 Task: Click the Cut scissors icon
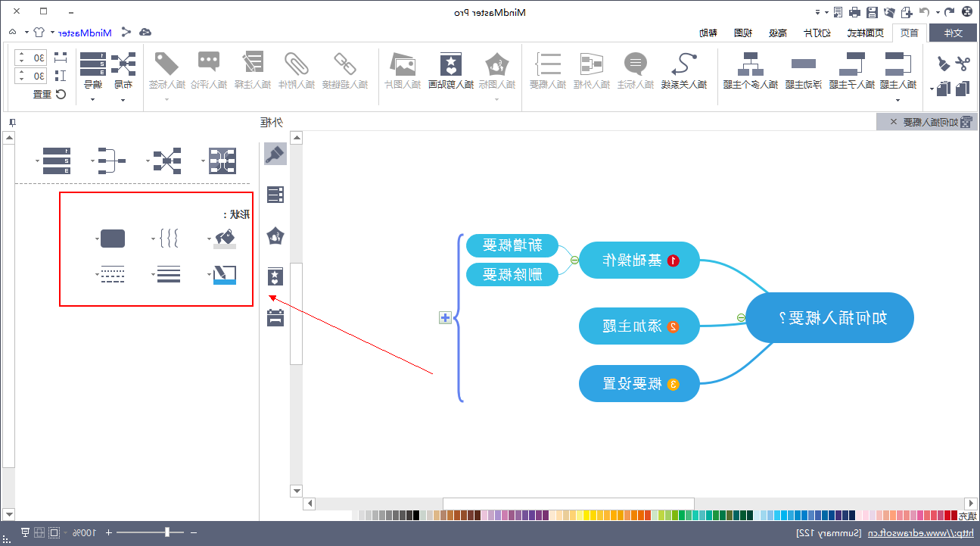pos(962,64)
